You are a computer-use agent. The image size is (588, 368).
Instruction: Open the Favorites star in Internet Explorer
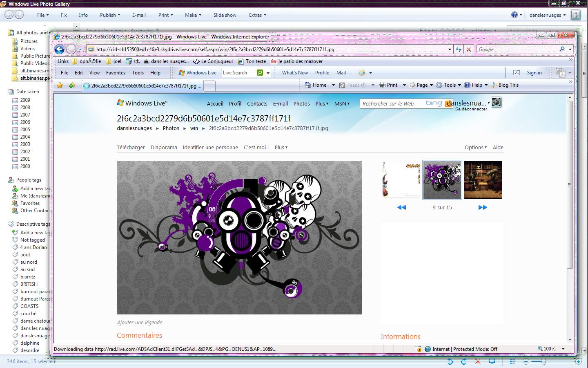tap(60, 85)
